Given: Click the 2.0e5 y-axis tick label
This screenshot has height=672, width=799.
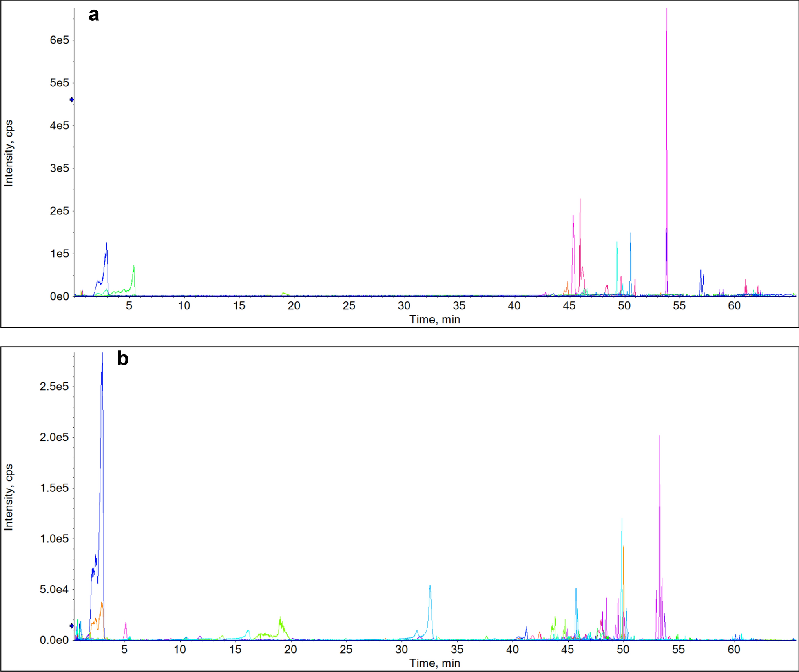Looking at the screenshot, I should pos(54,437).
